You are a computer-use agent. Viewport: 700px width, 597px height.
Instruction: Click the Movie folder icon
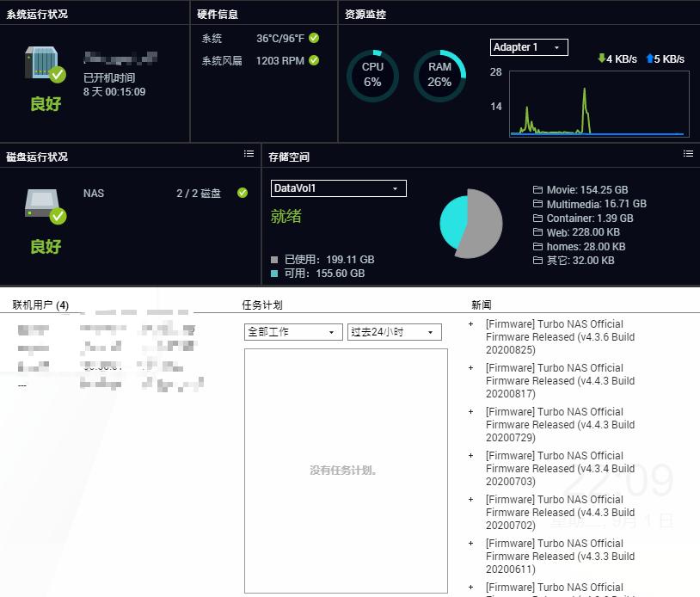[x=537, y=190]
